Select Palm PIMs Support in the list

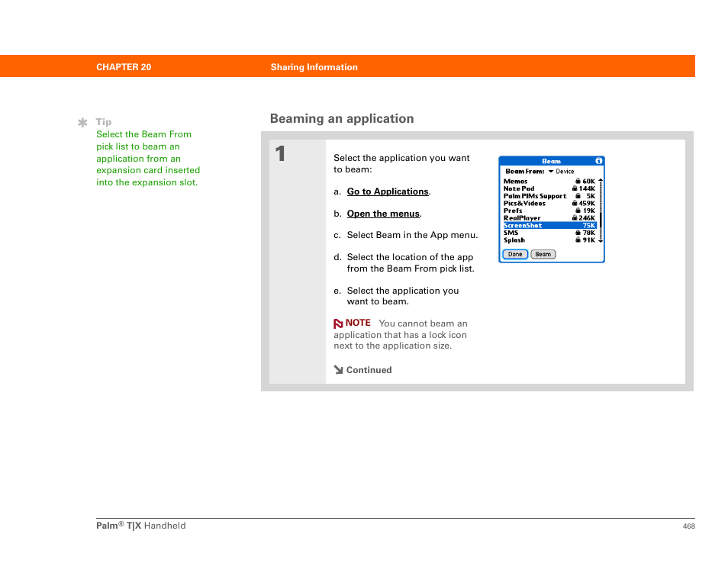coord(549,196)
